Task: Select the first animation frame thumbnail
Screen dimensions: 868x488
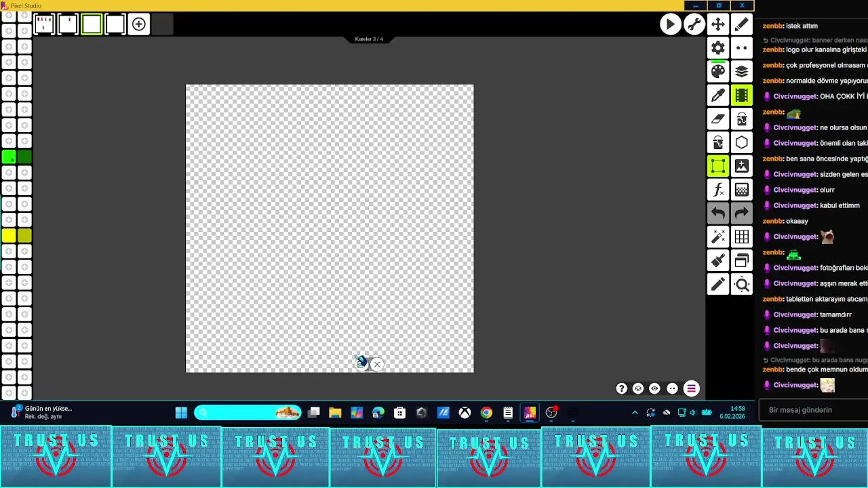Action: pyautogui.click(x=44, y=24)
